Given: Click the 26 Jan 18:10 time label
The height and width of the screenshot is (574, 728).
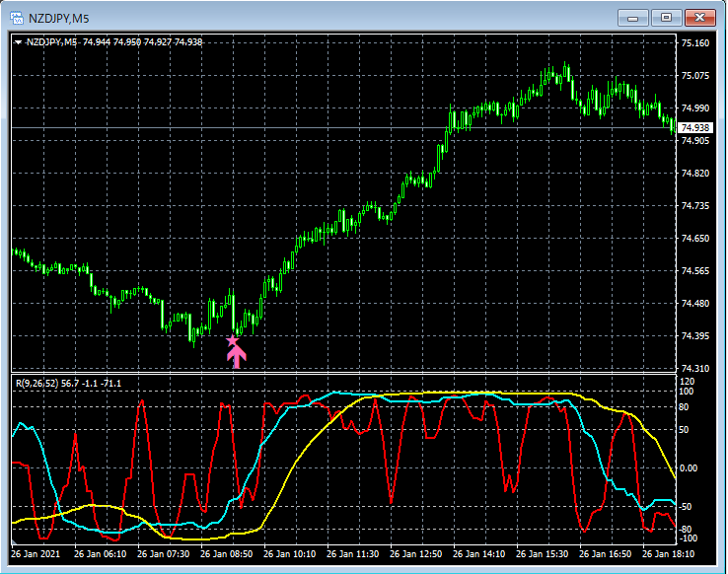Looking at the screenshot, I should [668, 554].
